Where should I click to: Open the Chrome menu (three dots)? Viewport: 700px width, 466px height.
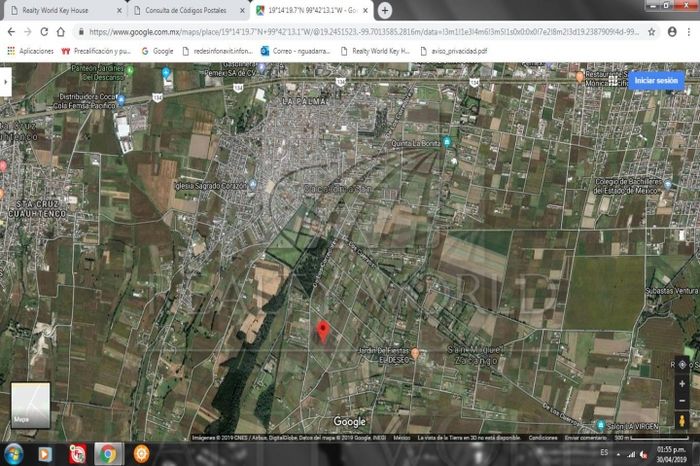point(689,31)
